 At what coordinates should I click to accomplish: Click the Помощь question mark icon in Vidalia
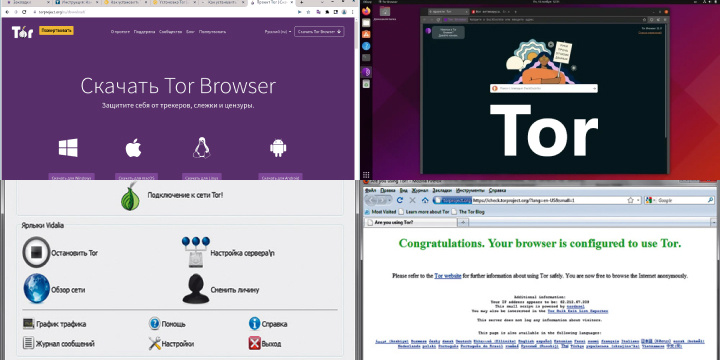tap(154, 324)
